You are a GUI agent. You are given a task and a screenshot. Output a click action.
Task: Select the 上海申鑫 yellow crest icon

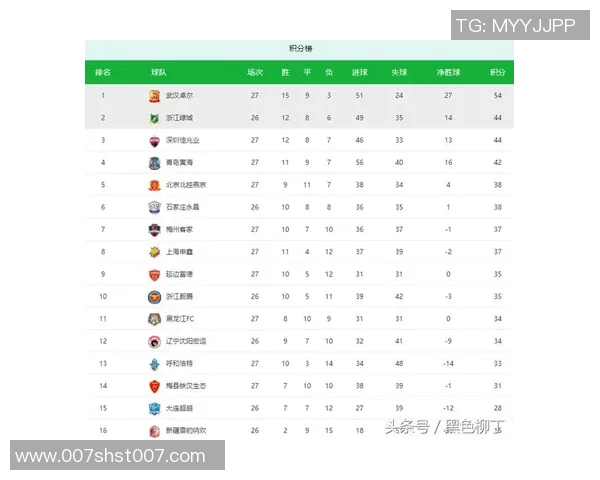(155, 252)
